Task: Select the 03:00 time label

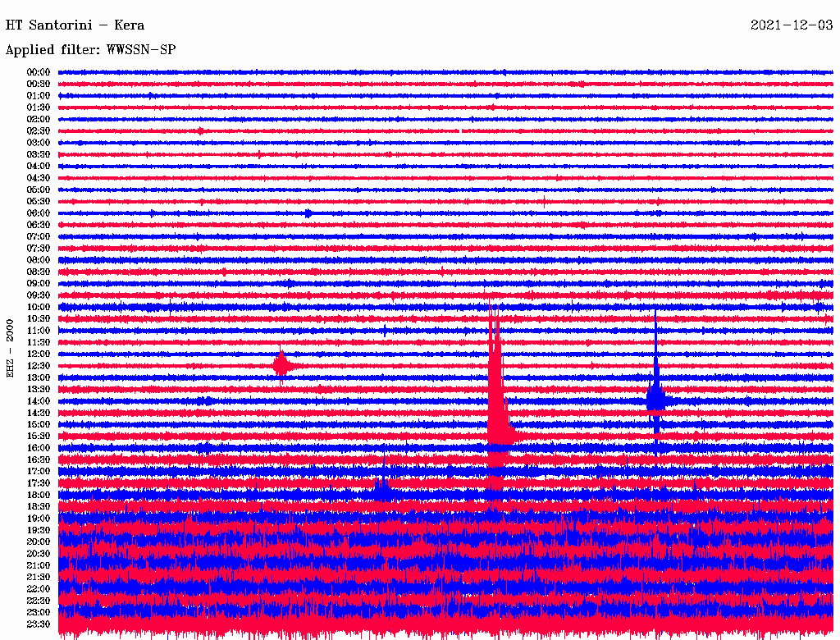Action: click(39, 143)
